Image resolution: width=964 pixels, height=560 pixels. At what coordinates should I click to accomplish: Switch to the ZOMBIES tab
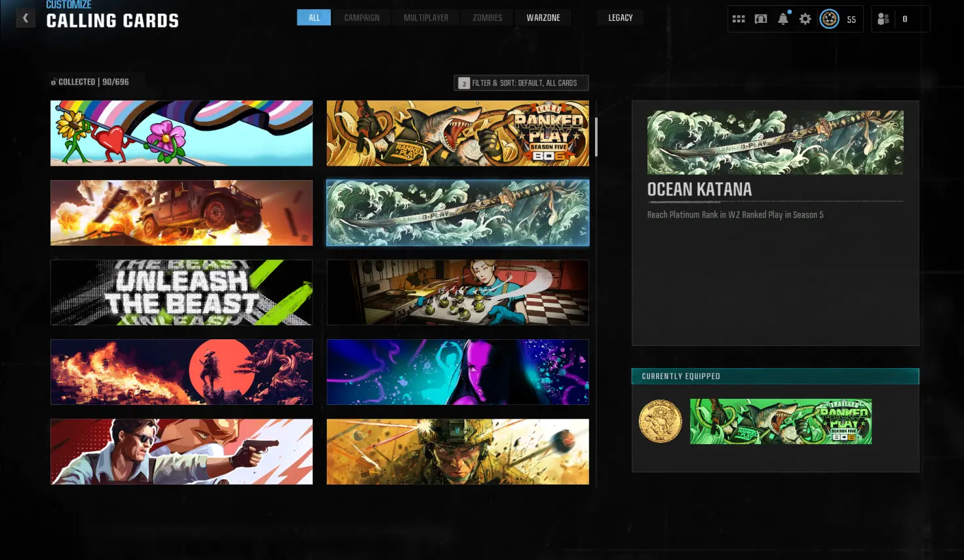pyautogui.click(x=488, y=18)
